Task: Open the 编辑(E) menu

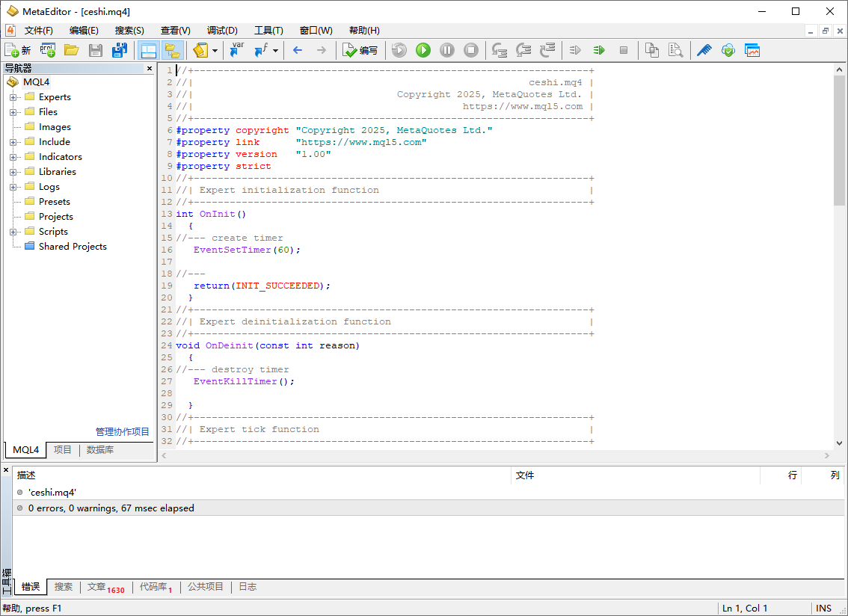Action: coord(84,31)
